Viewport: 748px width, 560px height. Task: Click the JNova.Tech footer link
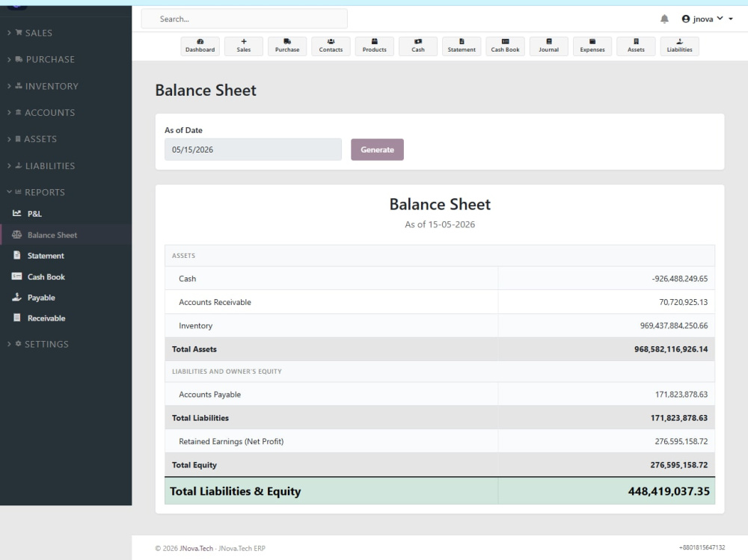197,549
